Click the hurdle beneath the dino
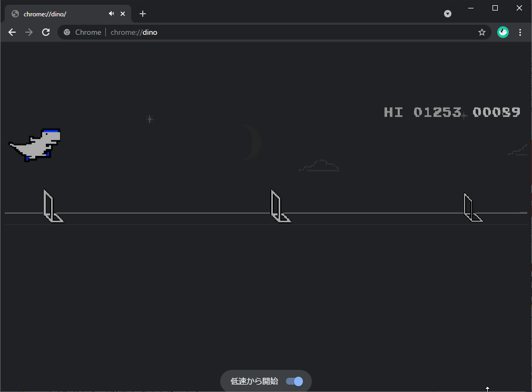 [x=53, y=206]
